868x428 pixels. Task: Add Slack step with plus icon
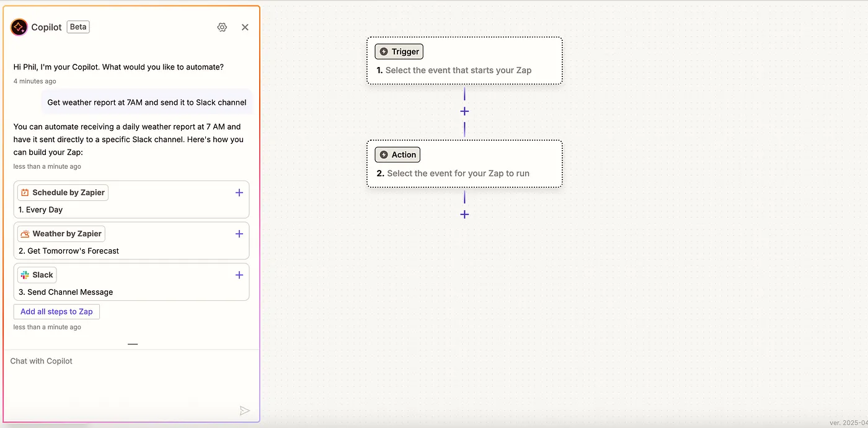point(239,275)
